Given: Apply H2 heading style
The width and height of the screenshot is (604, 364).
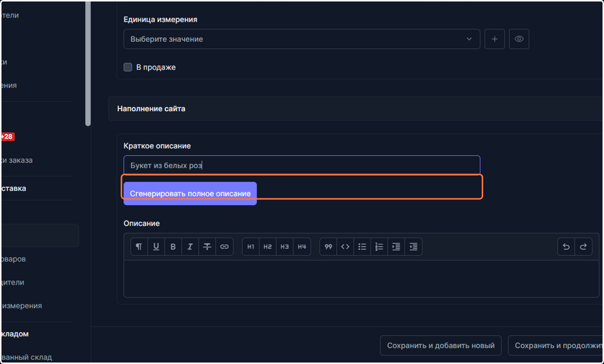Looking at the screenshot, I should coord(268,247).
